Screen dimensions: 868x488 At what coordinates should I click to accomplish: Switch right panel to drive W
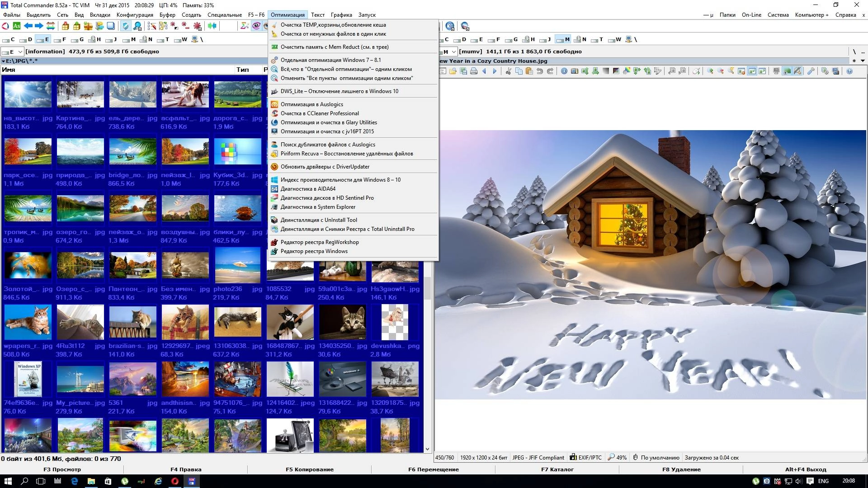pos(615,39)
